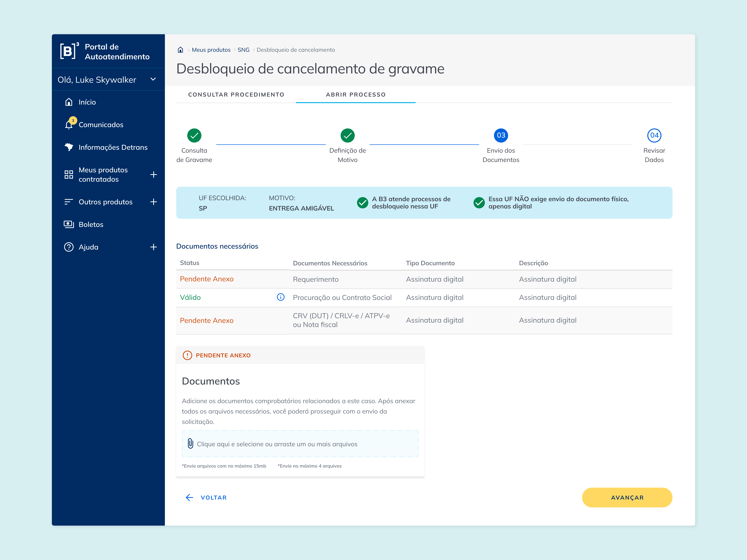Select the Abrir Processo tab
The height and width of the screenshot is (560, 747).
click(356, 94)
